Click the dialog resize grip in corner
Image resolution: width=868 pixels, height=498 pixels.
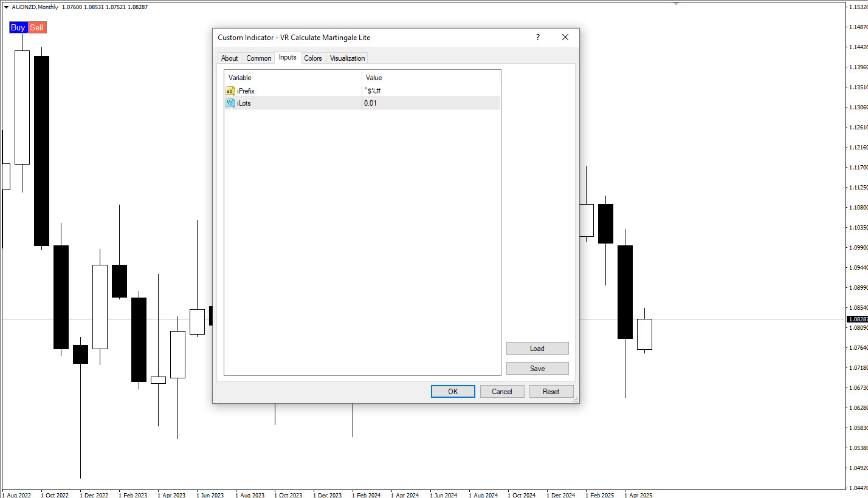[575, 400]
